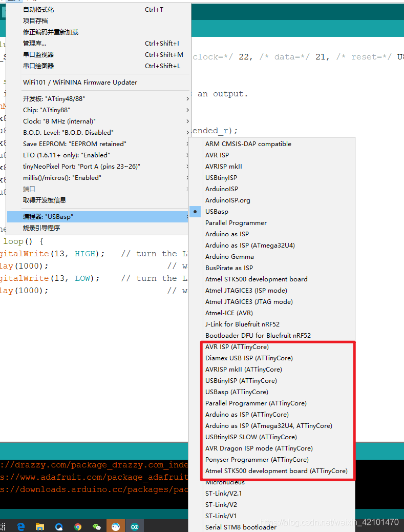Select AVR ISP programmer
The height and width of the screenshot is (532, 404).
272,155
